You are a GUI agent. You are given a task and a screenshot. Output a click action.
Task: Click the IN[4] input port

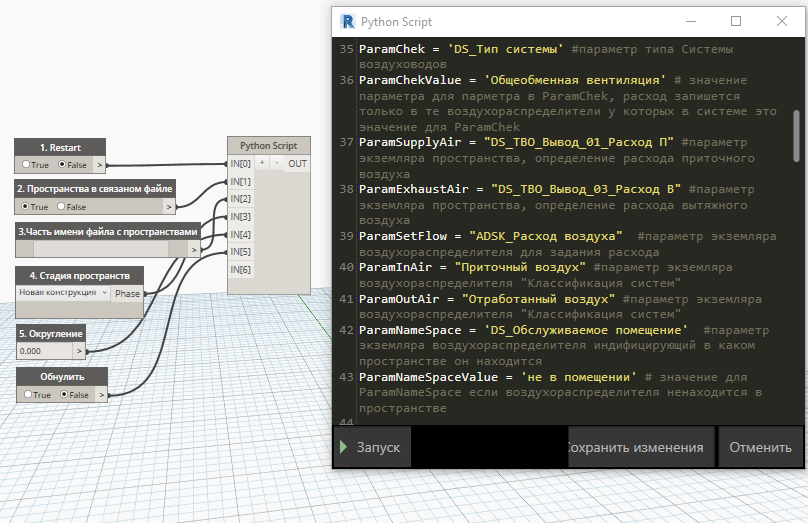tap(240, 234)
